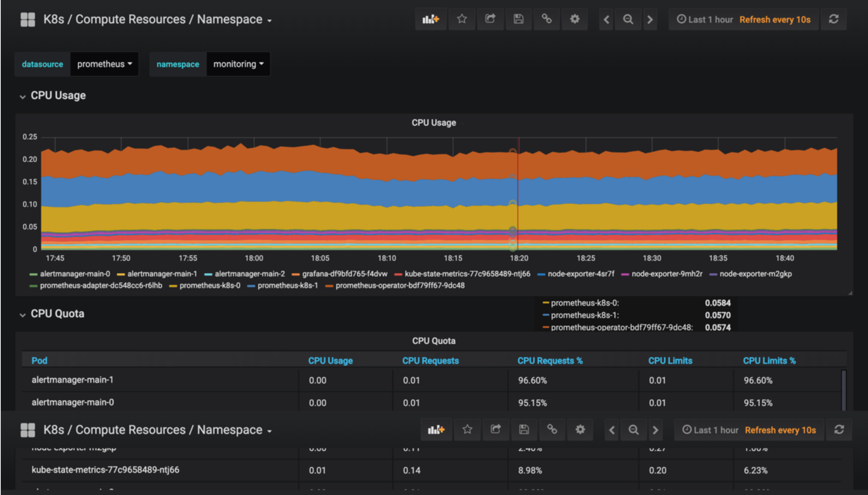Save dashboard via upper toolbar disk icon

pos(519,19)
